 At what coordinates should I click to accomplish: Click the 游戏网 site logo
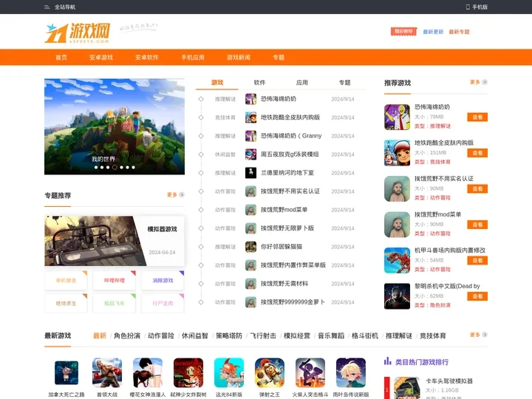click(78, 33)
